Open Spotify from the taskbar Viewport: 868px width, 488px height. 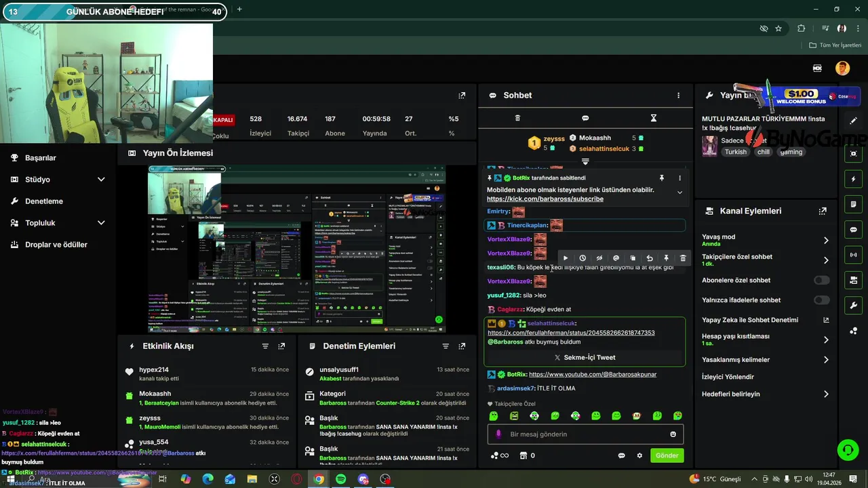coord(341,479)
